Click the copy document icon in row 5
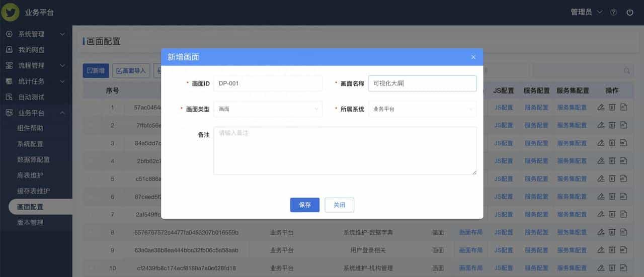Image resolution: width=644 pixels, height=277 pixels. (624, 179)
